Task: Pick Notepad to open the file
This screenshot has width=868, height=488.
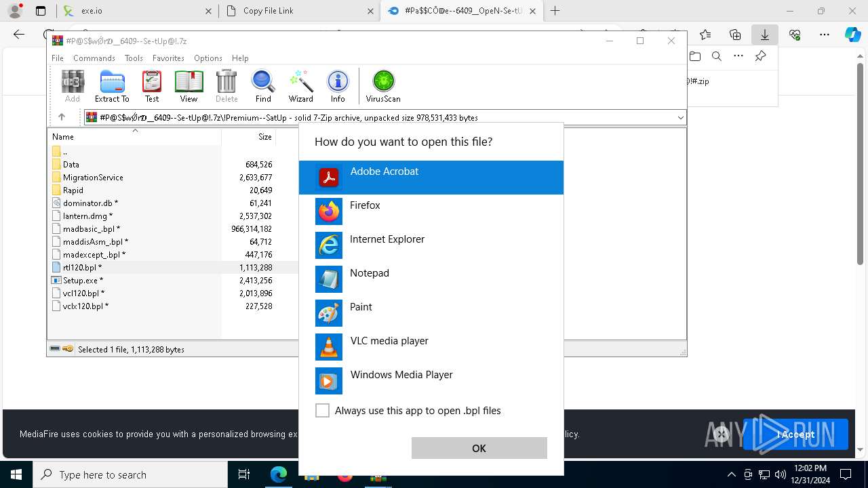Action: [x=431, y=279]
